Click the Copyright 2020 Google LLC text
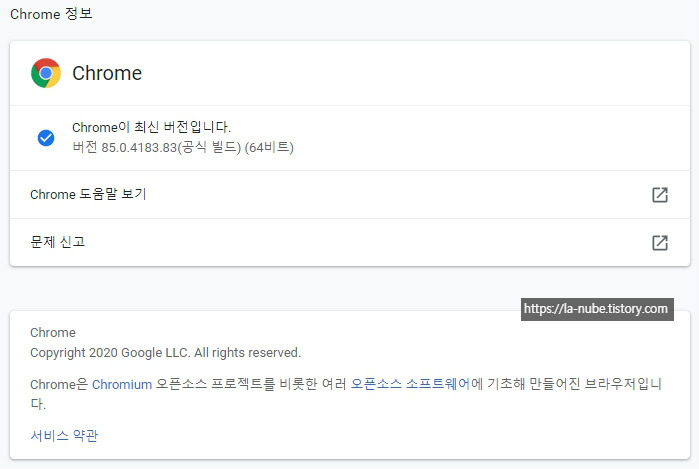 [165, 353]
